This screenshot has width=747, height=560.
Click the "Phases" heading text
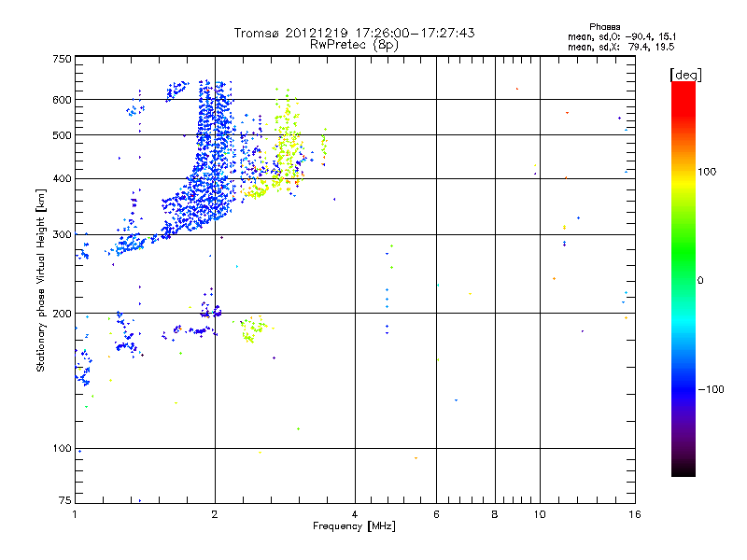coord(604,27)
